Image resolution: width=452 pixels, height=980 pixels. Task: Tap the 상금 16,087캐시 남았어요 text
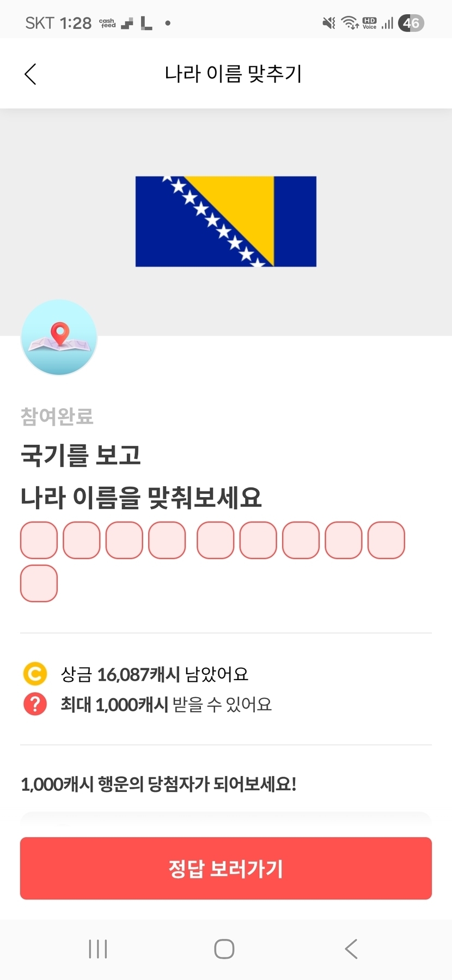tap(154, 674)
